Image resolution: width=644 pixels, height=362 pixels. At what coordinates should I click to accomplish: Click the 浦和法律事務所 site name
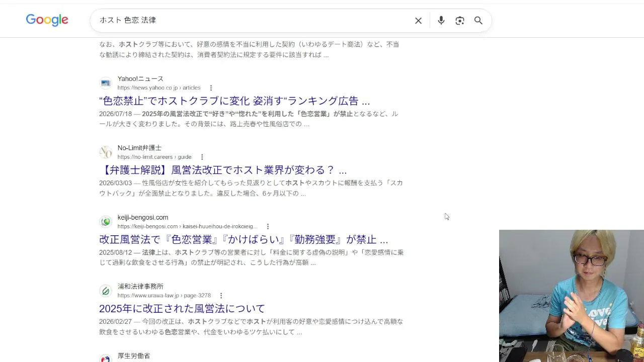pyautogui.click(x=140, y=287)
